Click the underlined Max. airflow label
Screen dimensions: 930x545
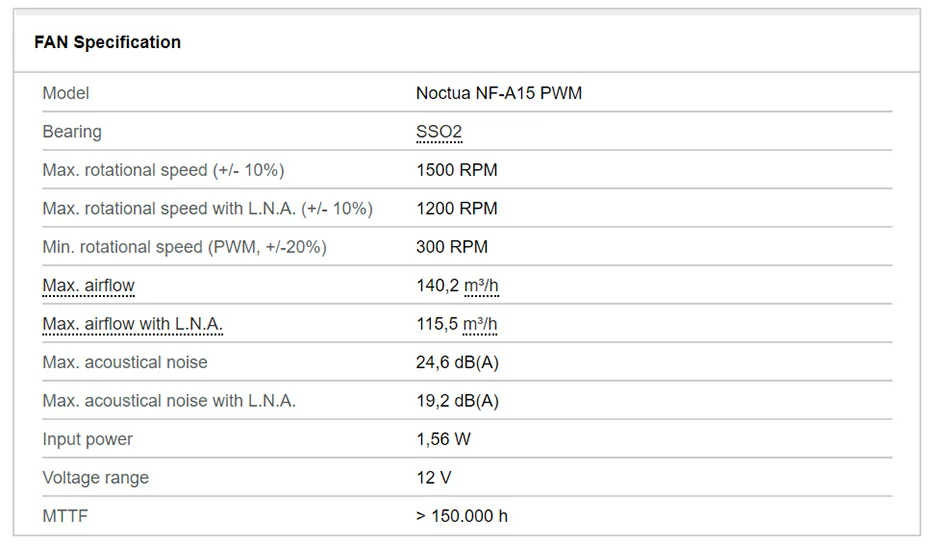[88, 286]
